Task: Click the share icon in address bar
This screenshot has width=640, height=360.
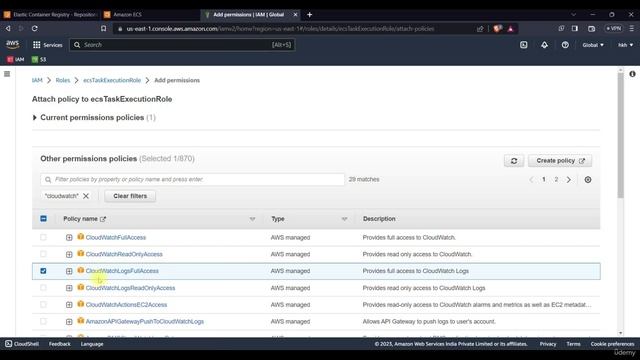Action: tap(480, 29)
